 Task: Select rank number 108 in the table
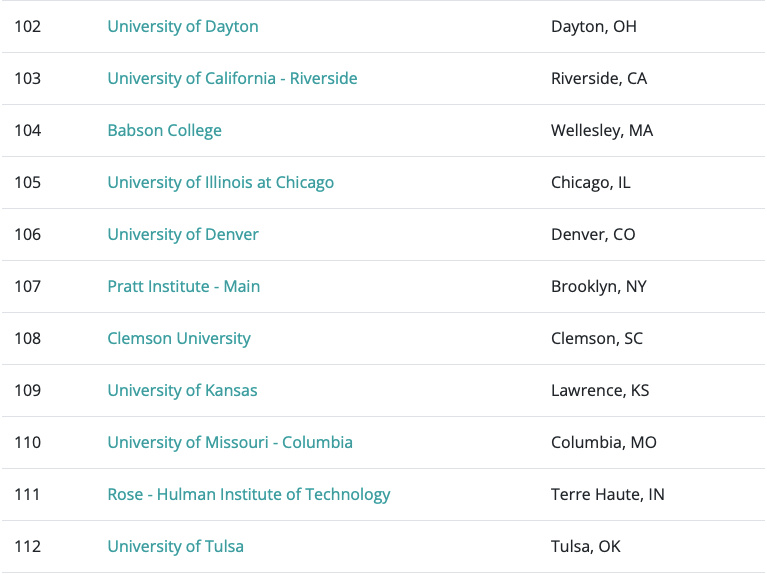point(28,339)
